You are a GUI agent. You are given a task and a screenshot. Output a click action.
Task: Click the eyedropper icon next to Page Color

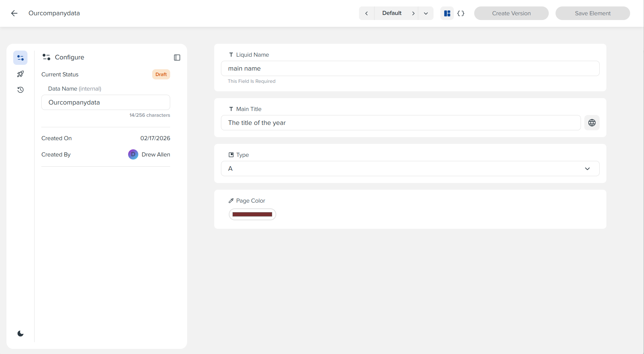231,200
